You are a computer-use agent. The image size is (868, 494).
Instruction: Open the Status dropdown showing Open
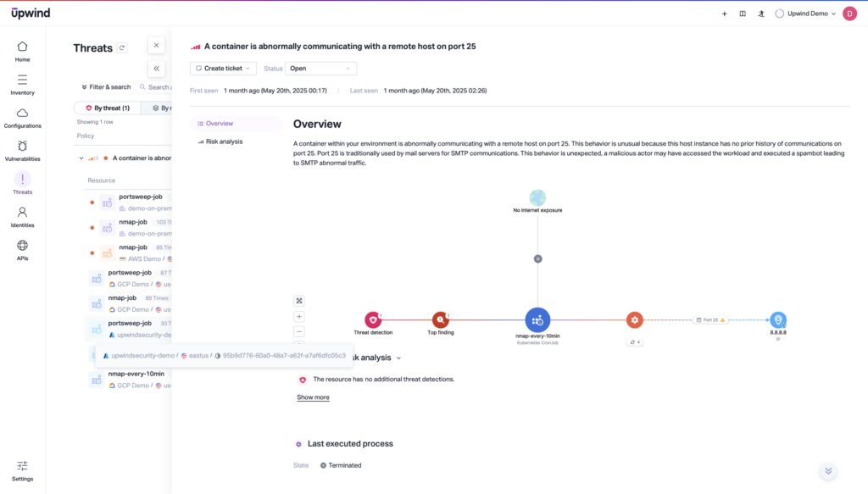pyautogui.click(x=320, y=69)
